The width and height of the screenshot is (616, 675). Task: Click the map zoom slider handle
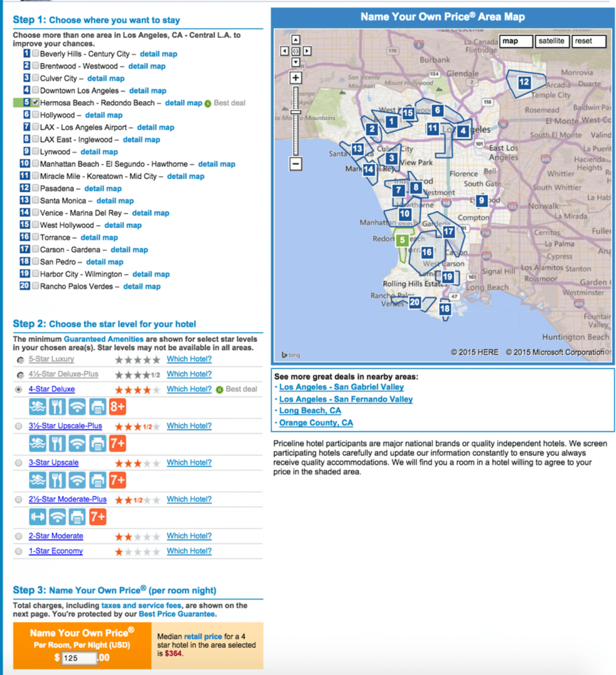(x=296, y=112)
